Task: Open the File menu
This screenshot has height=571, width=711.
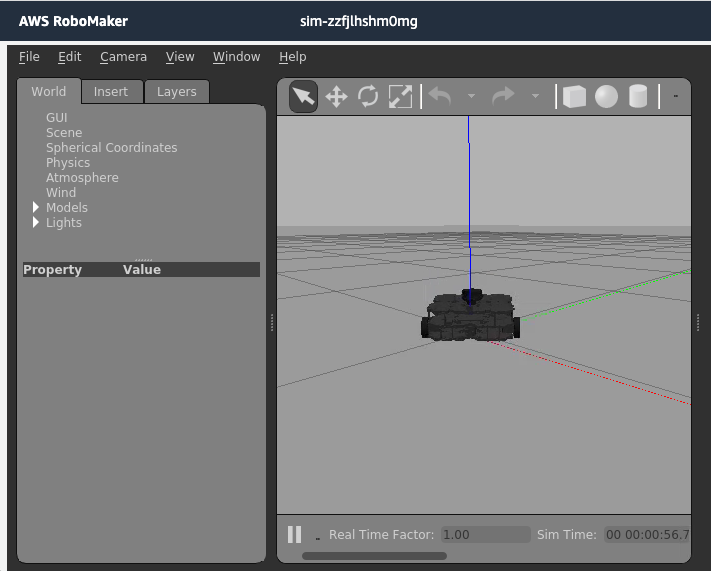Action: click(x=29, y=57)
